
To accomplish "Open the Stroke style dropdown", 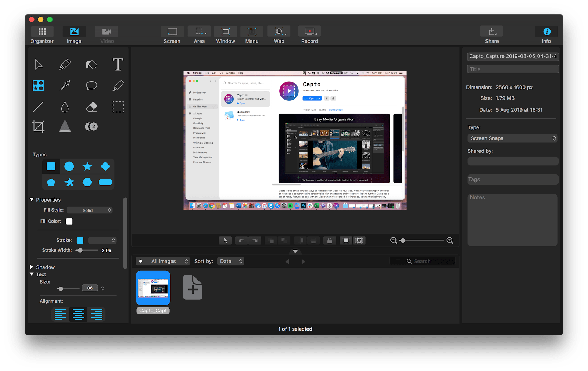I will coord(103,240).
